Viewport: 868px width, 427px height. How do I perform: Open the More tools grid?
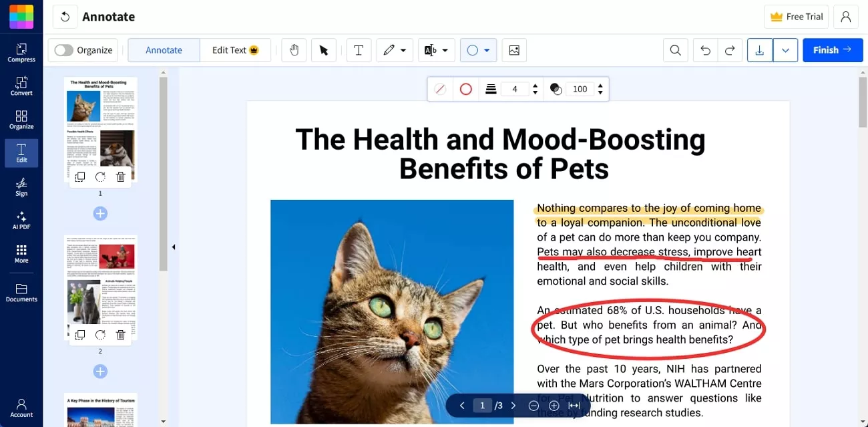coord(21,253)
